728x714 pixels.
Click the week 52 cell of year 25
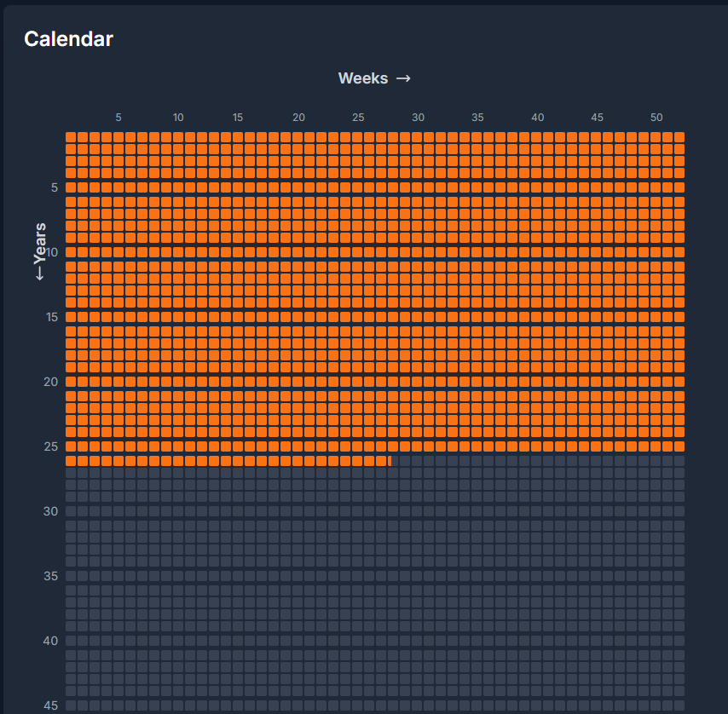coord(679,446)
